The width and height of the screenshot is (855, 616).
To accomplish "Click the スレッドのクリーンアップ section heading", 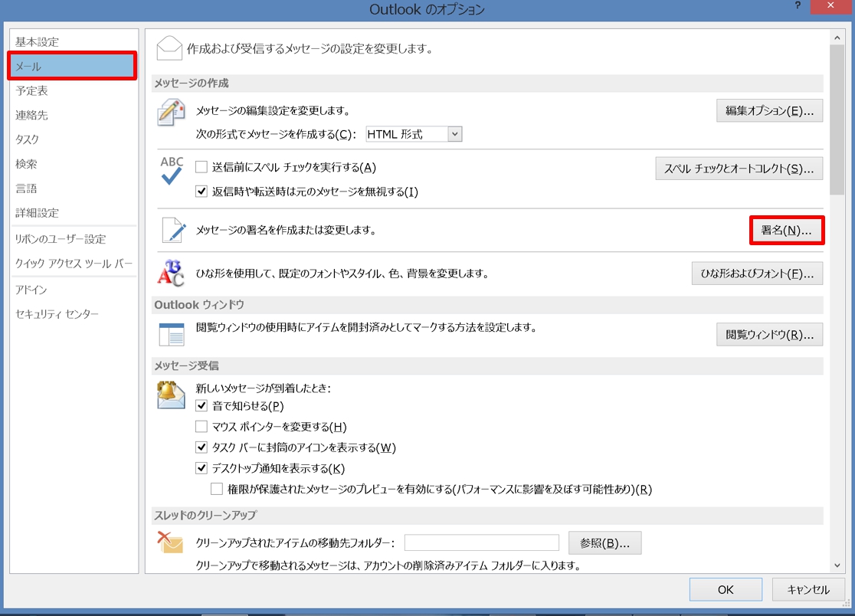I will click(205, 515).
